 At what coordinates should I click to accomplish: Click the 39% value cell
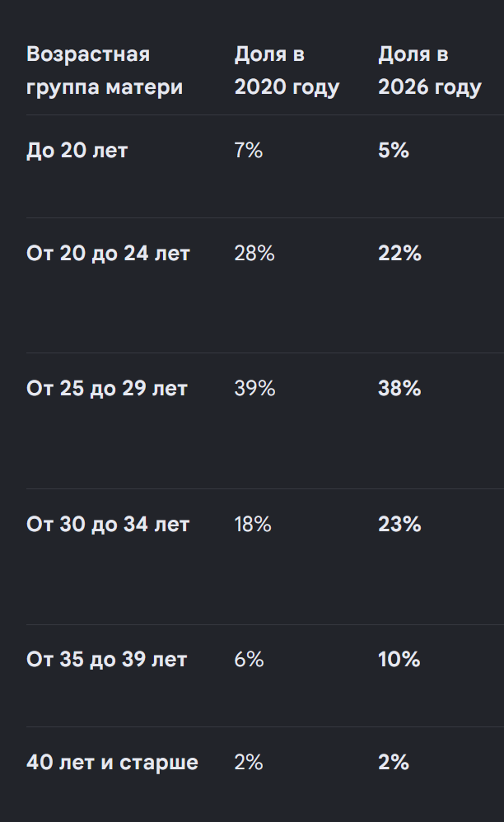coord(254,389)
